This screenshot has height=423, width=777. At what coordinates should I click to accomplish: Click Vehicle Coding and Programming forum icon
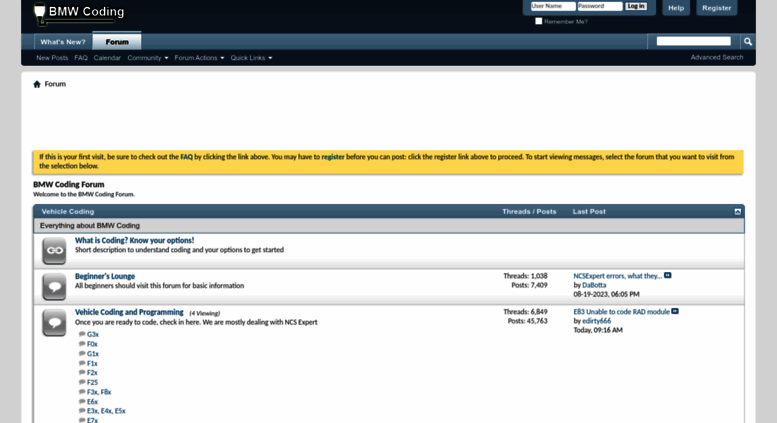pos(54,323)
